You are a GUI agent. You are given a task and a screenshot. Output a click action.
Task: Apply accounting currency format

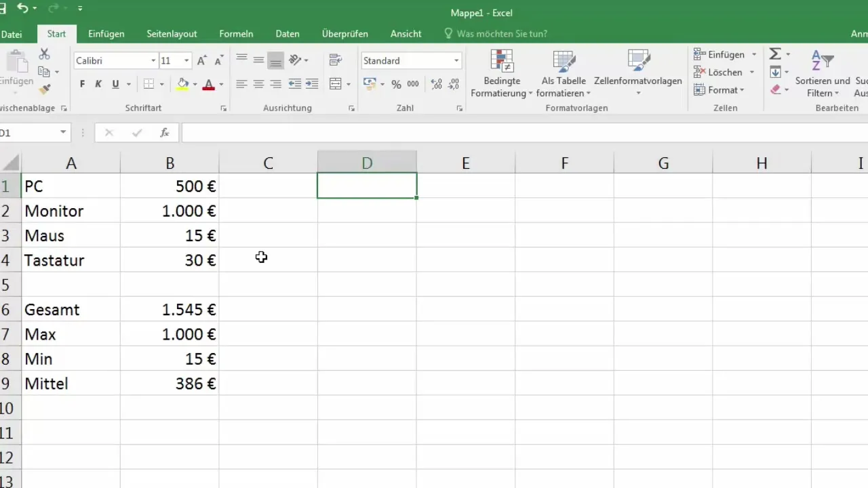tap(370, 85)
